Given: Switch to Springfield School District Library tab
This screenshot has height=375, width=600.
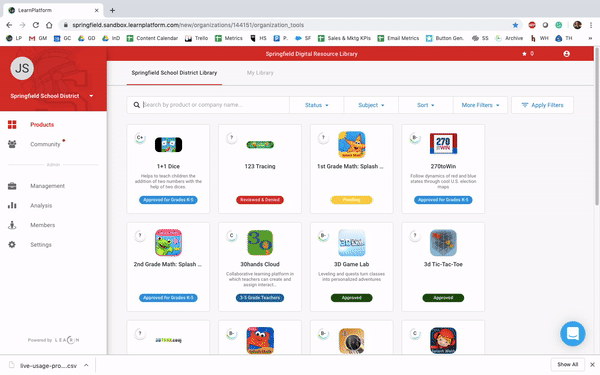Looking at the screenshot, I should click(x=174, y=73).
